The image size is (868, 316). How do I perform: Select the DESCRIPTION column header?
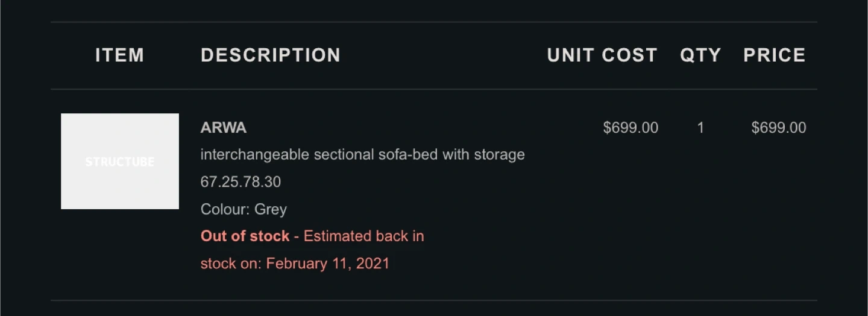271,55
